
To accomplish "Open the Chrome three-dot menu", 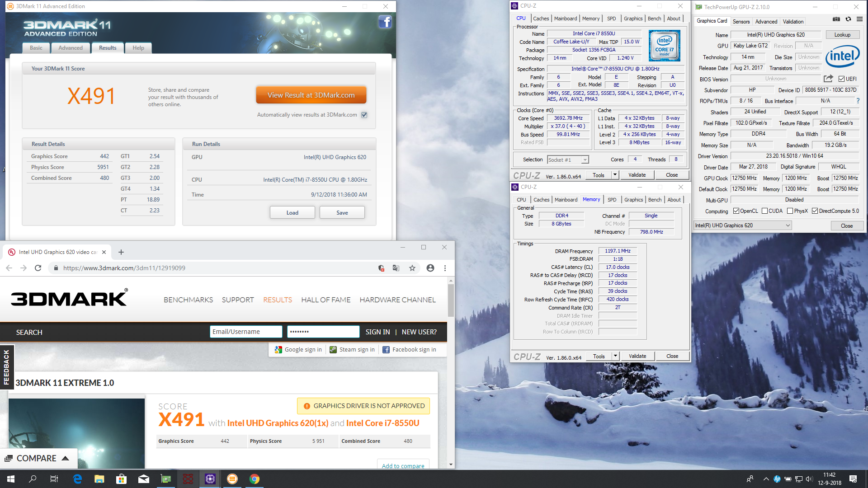I will pyautogui.click(x=445, y=268).
